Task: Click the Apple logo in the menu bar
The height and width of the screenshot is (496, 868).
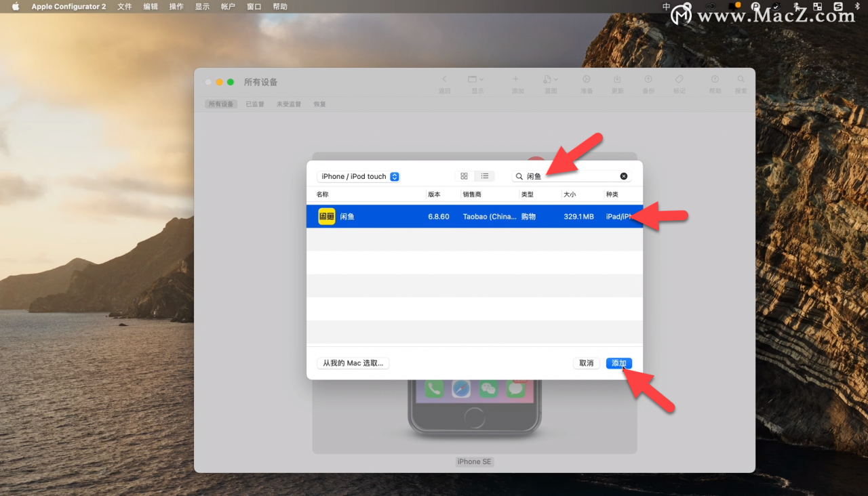Action: click(15, 6)
